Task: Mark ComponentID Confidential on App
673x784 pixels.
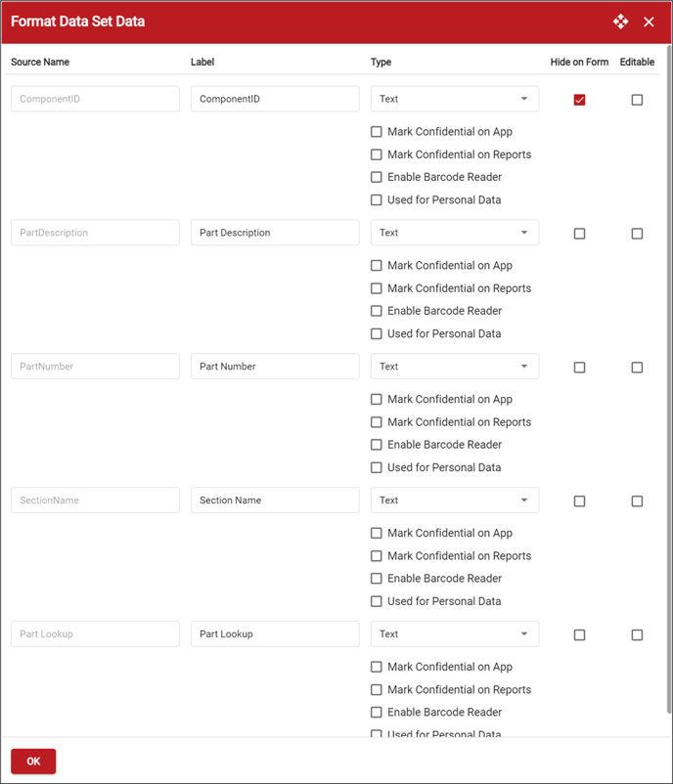Action: pyautogui.click(x=377, y=132)
